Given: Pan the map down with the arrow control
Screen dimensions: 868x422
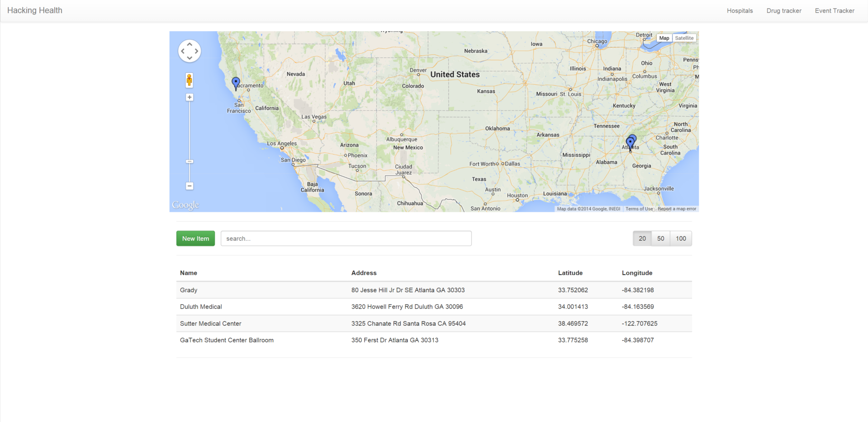Looking at the screenshot, I should 190,58.
